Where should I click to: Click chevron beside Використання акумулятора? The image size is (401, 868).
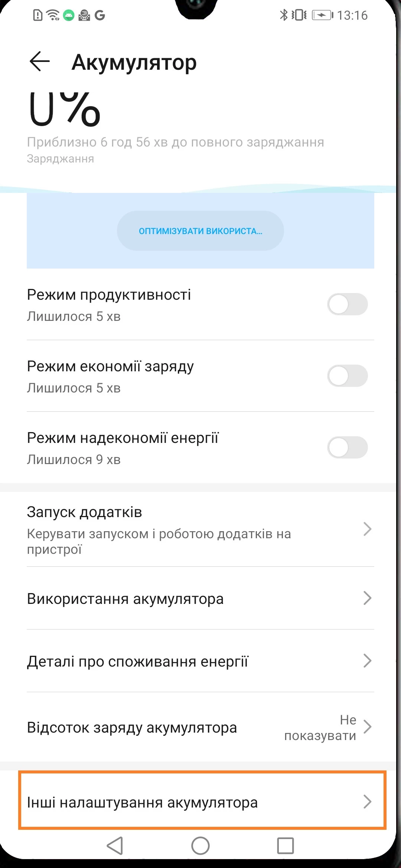[x=367, y=598]
